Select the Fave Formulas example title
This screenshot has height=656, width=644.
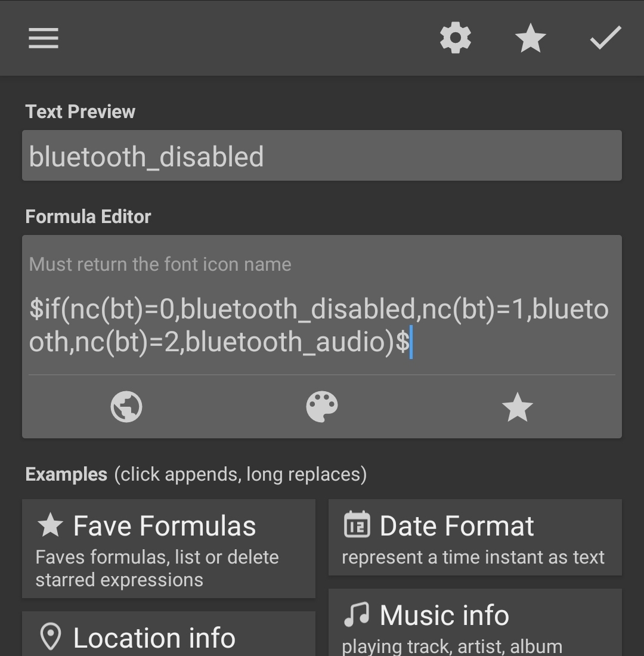coord(165,527)
